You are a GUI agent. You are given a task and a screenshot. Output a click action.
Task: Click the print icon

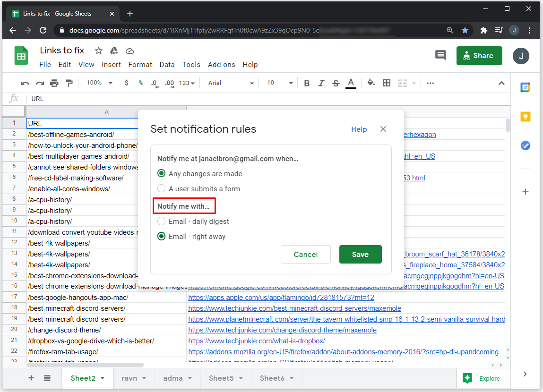pos(54,83)
